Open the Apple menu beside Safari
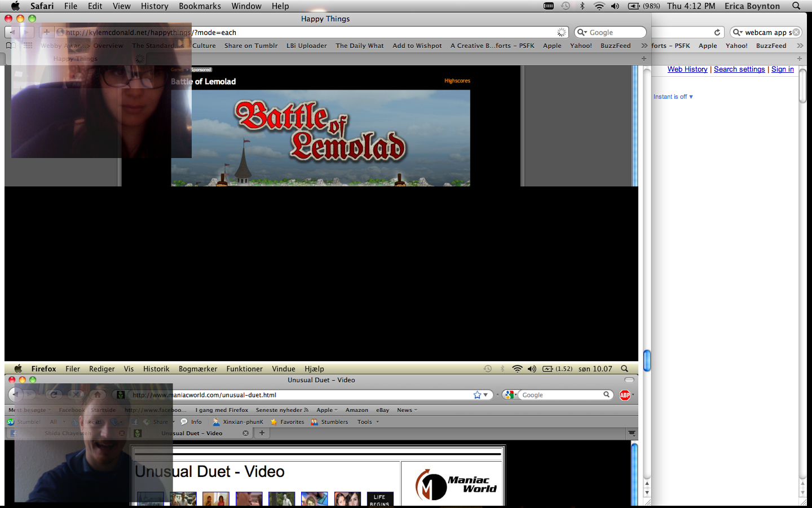The height and width of the screenshot is (508, 812). [15, 6]
